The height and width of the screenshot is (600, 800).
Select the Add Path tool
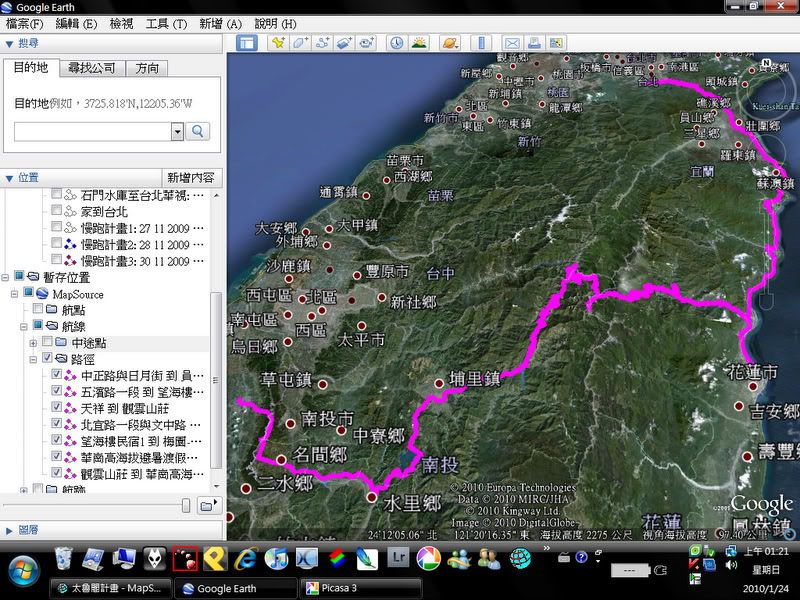322,43
